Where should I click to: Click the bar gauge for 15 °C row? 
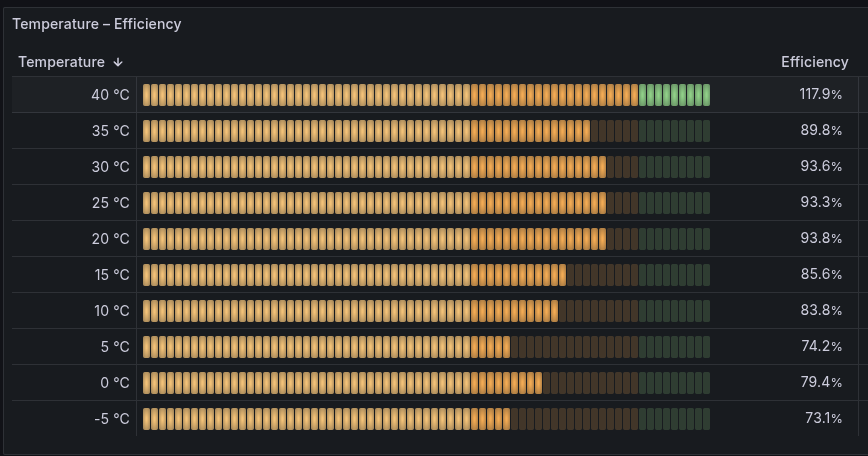click(426, 275)
